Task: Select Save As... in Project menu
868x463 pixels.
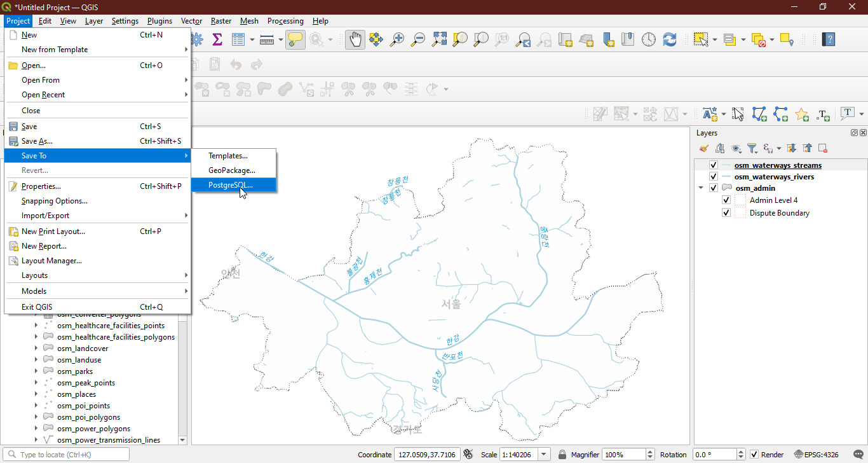Action: click(x=97, y=141)
